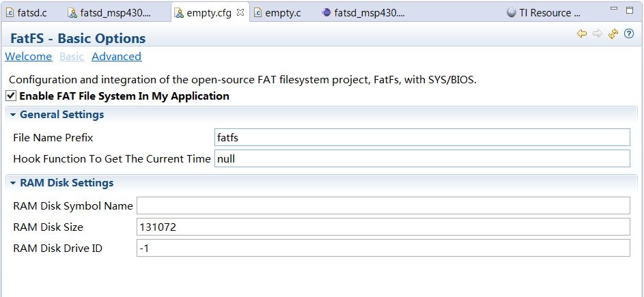The image size is (644, 297).
Task: Collapse the General Settings section
Action: [x=13, y=115]
